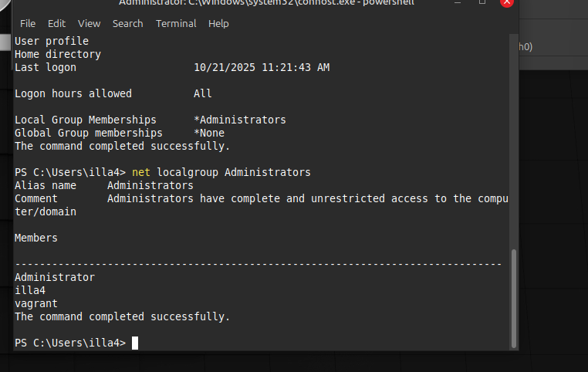588x372 pixels.
Task: Click the 'vagrant' member entry
Action: pos(36,303)
